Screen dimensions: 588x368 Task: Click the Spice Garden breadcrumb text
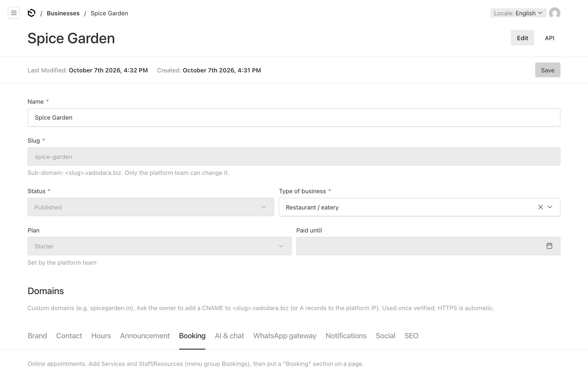click(109, 13)
